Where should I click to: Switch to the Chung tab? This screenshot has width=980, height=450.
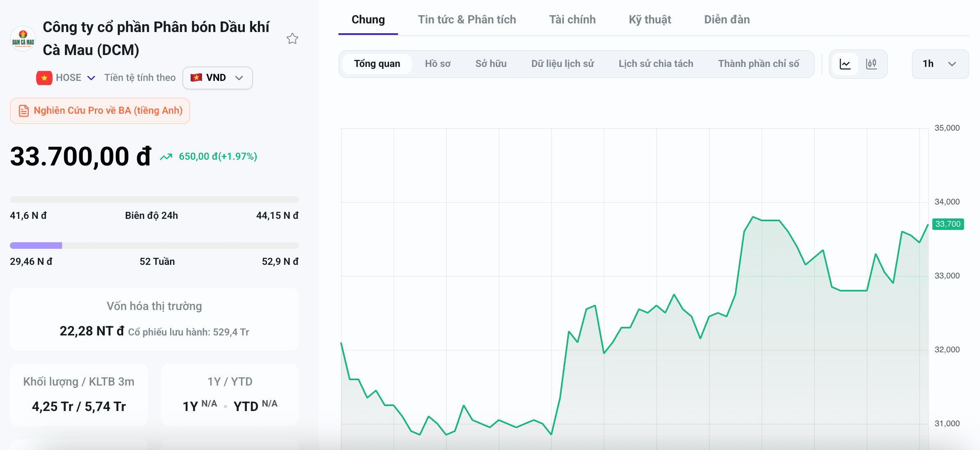click(x=368, y=20)
